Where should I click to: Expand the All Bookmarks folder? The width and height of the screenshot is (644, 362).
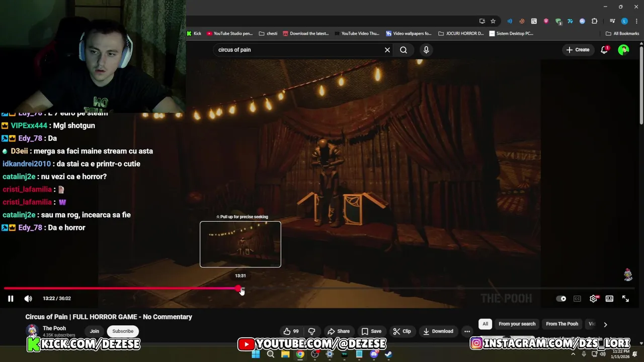(622, 34)
